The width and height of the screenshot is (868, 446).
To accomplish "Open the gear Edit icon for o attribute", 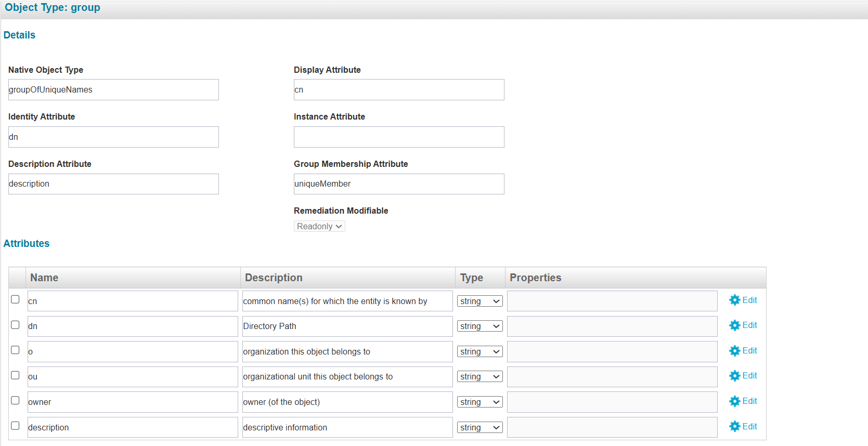I will point(734,351).
